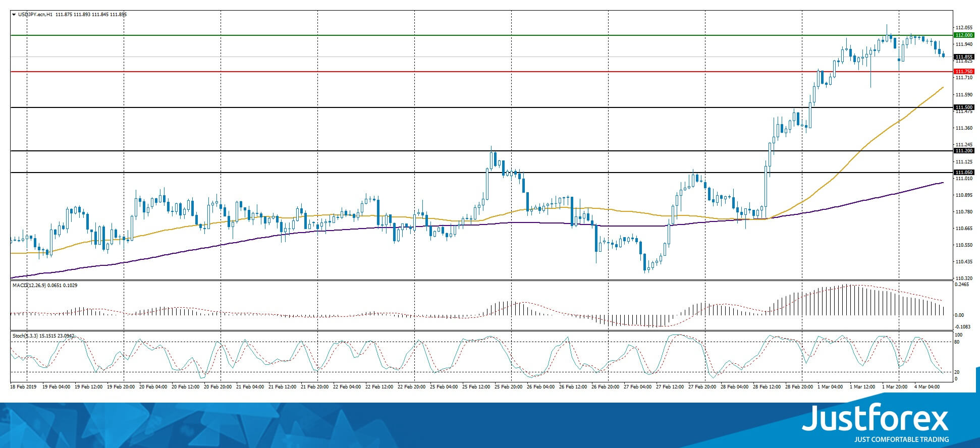Click the 26 Feb 12:00 time label

pos(573,387)
